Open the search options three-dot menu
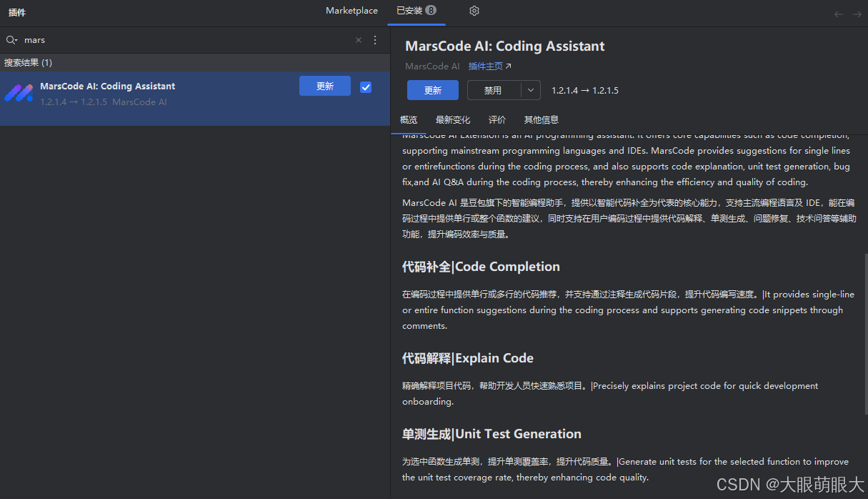The image size is (868, 499). [375, 40]
